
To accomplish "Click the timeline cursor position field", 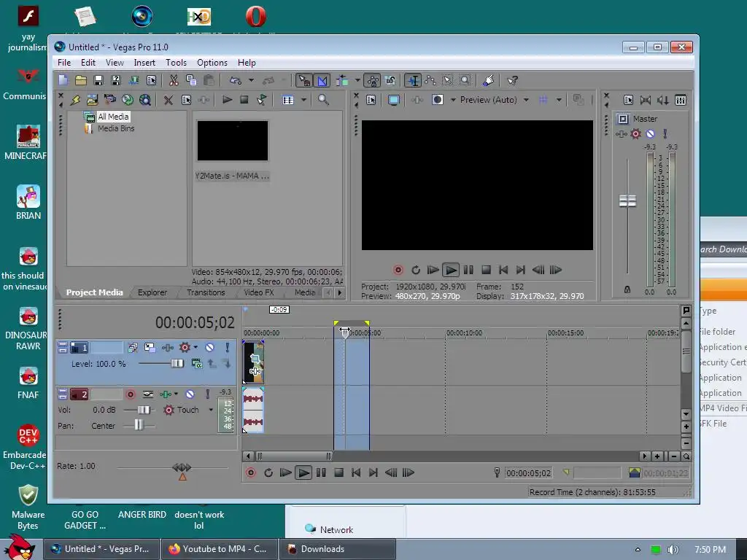I will (x=528, y=472).
